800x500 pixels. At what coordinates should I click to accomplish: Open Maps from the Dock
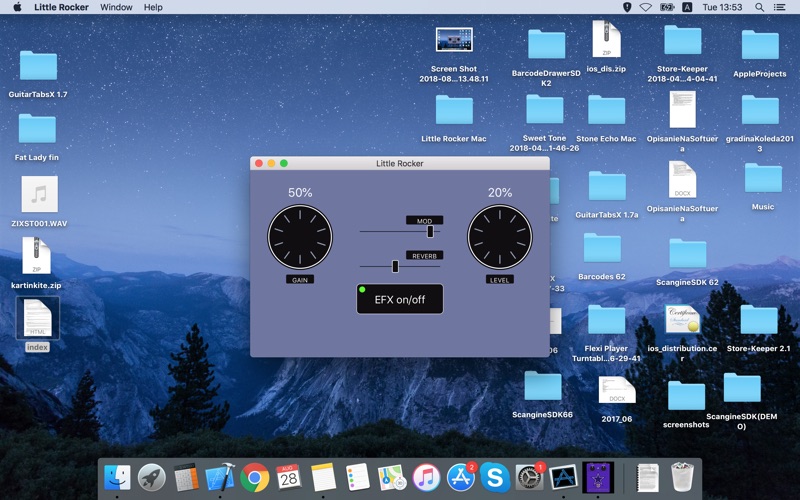391,478
